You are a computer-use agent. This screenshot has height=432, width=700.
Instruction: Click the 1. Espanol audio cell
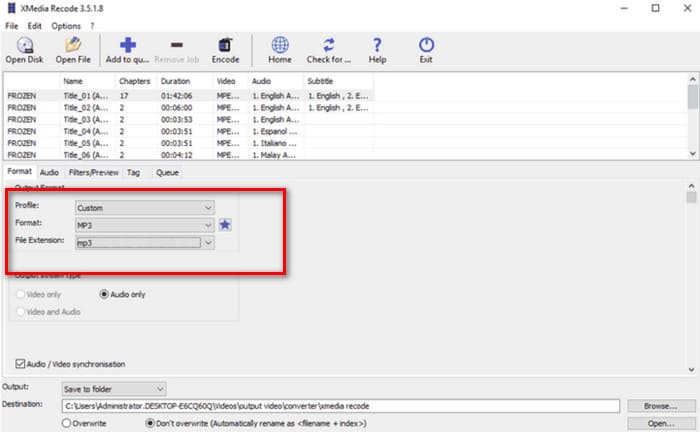pos(274,131)
